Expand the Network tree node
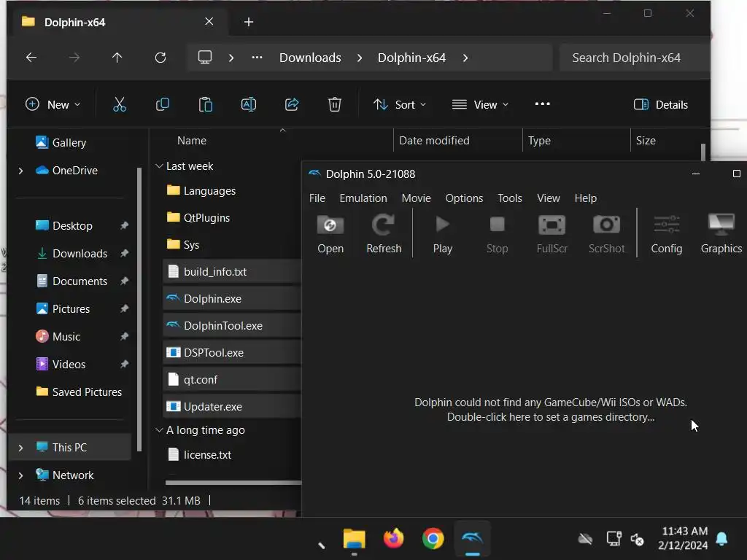The width and height of the screenshot is (747, 560). click(x=20, y=475)
